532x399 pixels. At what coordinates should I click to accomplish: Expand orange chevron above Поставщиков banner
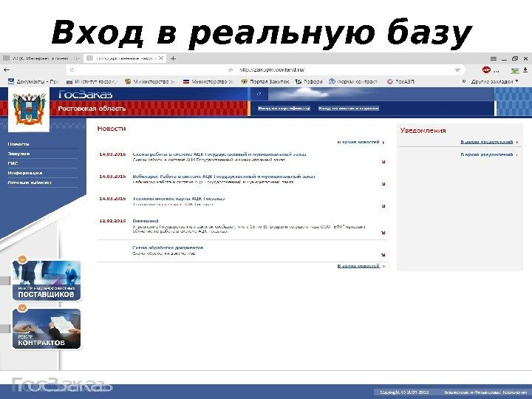point(22,259)
